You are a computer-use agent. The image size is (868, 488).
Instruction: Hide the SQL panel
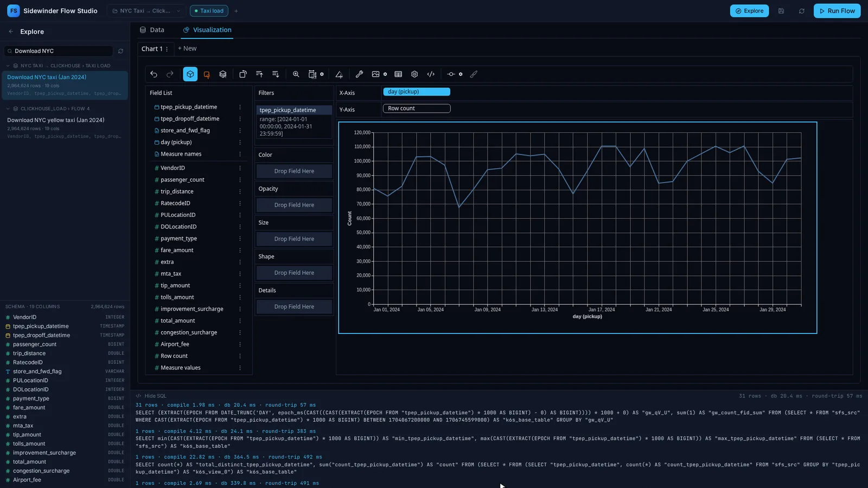coord(151,396)
